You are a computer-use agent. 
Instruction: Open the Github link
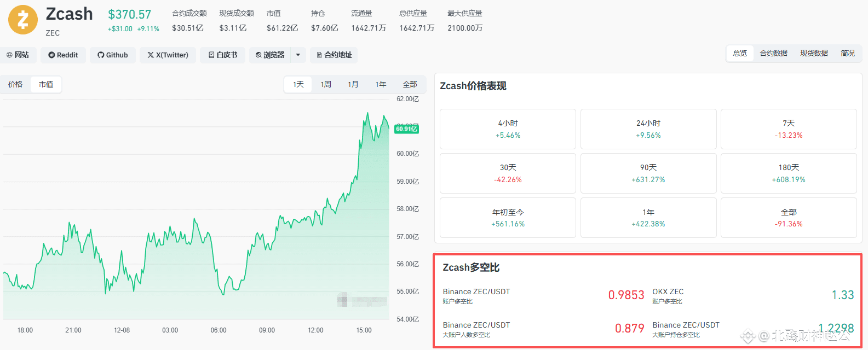point(113,55)
